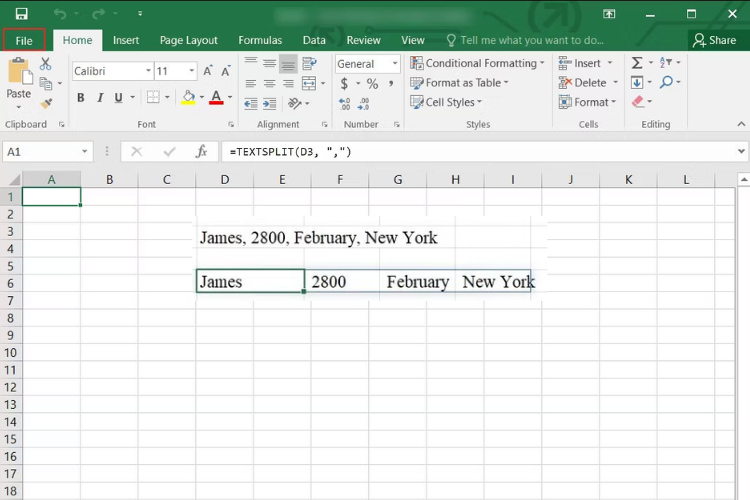The width and height of the screenshot is (750, 500).
Task: Click the Save icon in title bar
Action: pos(21,13)
